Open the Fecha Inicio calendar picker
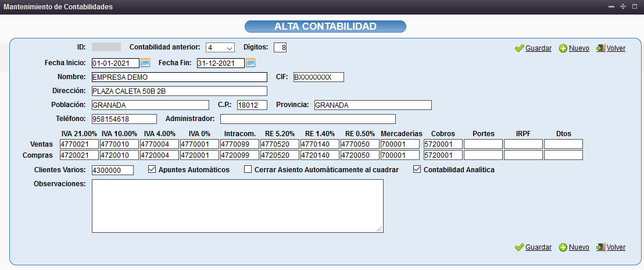The height and width of the screenshot is (270, 644). pos(145,63)
